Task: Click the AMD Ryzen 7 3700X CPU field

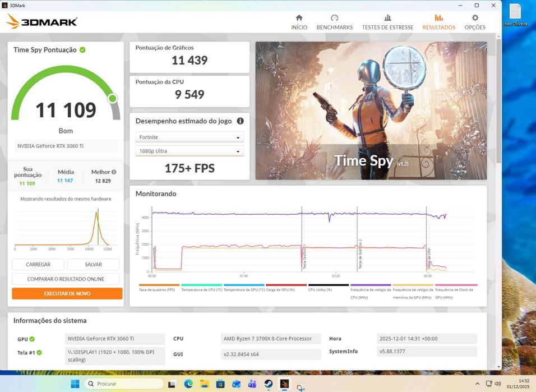Action: pyautogui.click(x=271, y=339)
